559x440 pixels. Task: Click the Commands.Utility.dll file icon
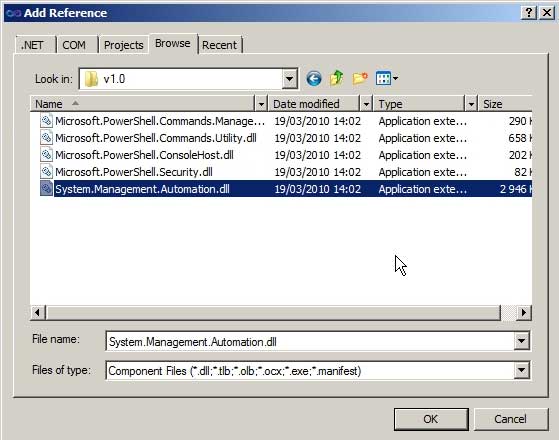tap(46, 138)
